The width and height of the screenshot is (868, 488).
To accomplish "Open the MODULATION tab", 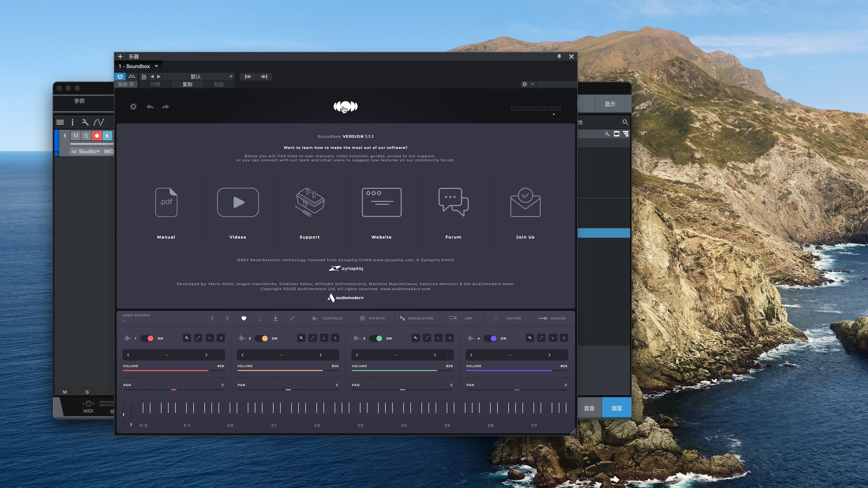I will click(x=416, y=319).
